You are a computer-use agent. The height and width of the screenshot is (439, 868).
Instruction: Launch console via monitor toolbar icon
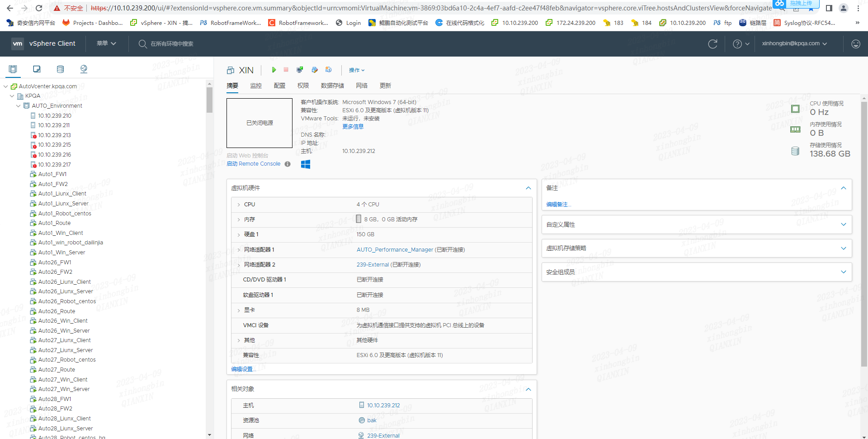(300, 70)
